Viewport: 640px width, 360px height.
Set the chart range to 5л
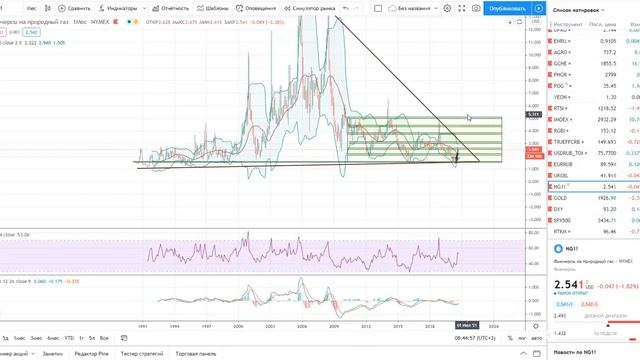pos(92,338)
